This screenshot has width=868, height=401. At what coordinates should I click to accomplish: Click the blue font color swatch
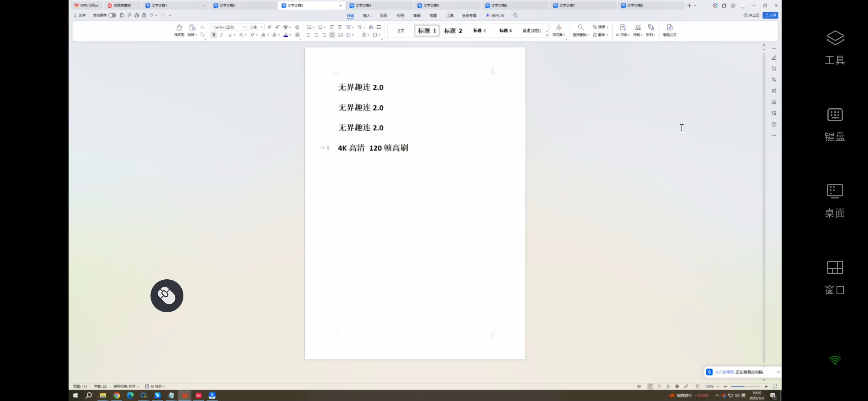tap(286, 35)
